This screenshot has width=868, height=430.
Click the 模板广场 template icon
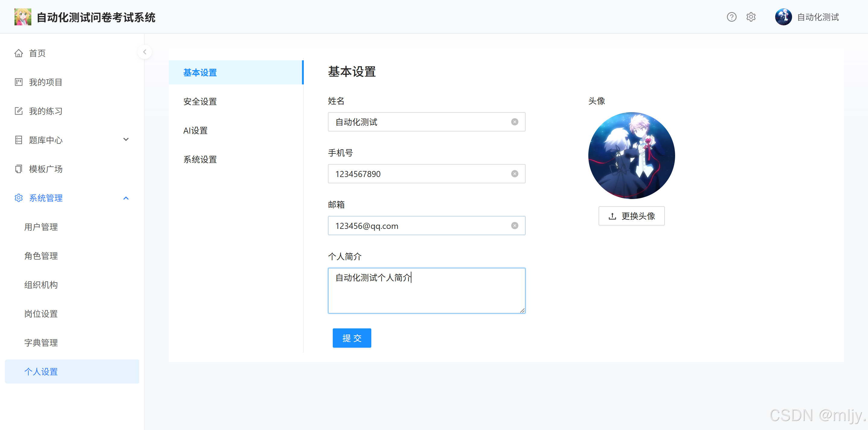(18, 169)
